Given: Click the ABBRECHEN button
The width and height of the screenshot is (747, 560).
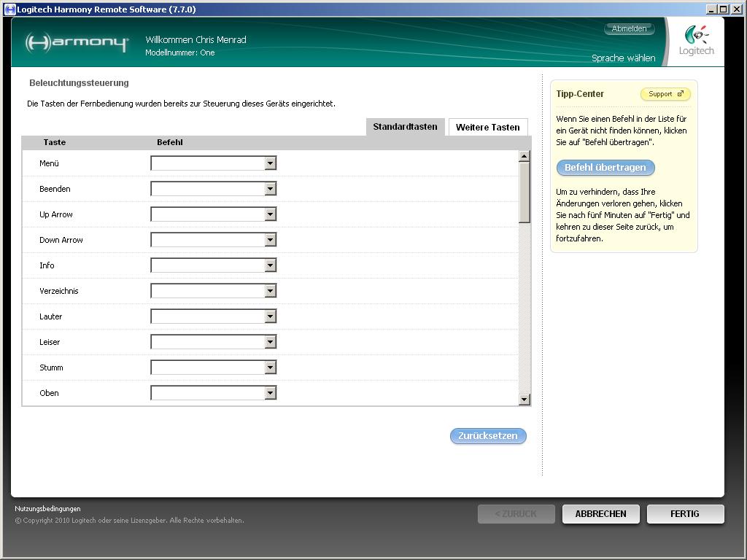Looking at the screenshot, I should click(600, 514).
